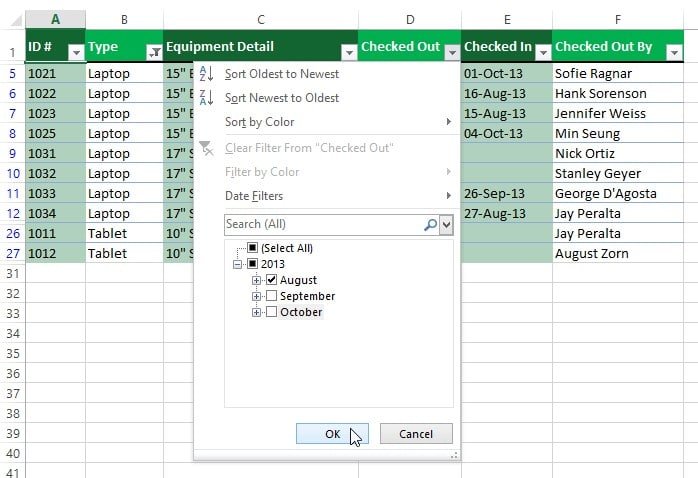The image size is (698, 478).
Task: Click the "Tablet" cell in row 26
Action: pos(124,234)
